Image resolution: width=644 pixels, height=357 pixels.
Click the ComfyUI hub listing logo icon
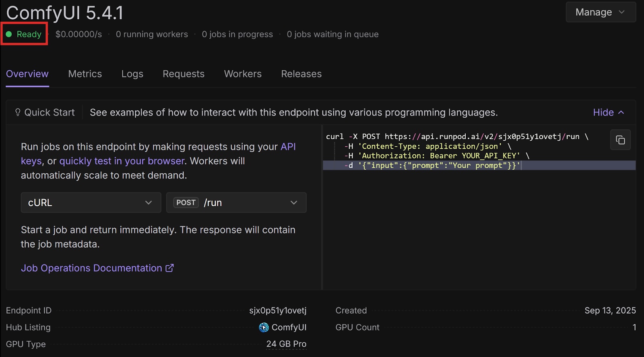coord(264,327)
